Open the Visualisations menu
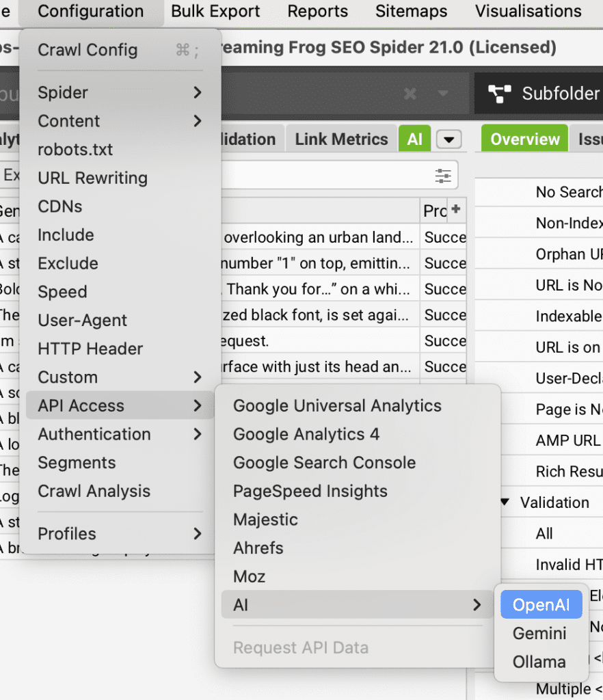This screenshot has height=700, width=603. click(x=528, y=11)
